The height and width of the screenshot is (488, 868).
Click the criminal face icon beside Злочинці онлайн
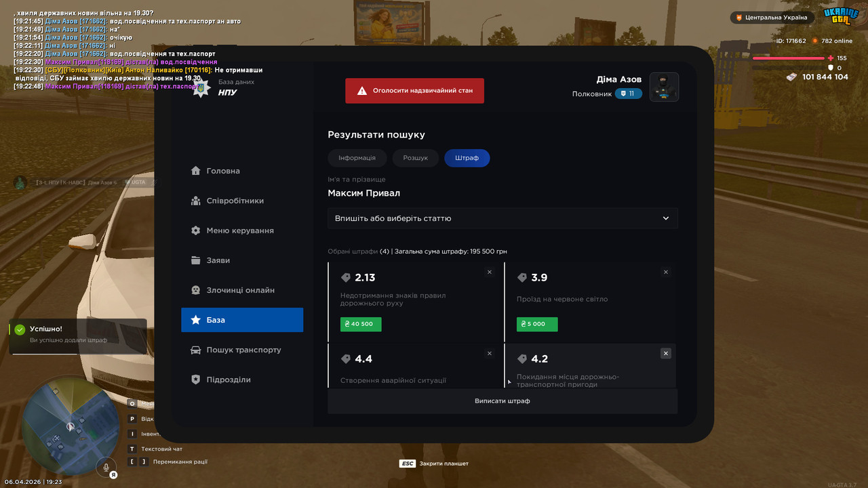[x=195, y=290]
